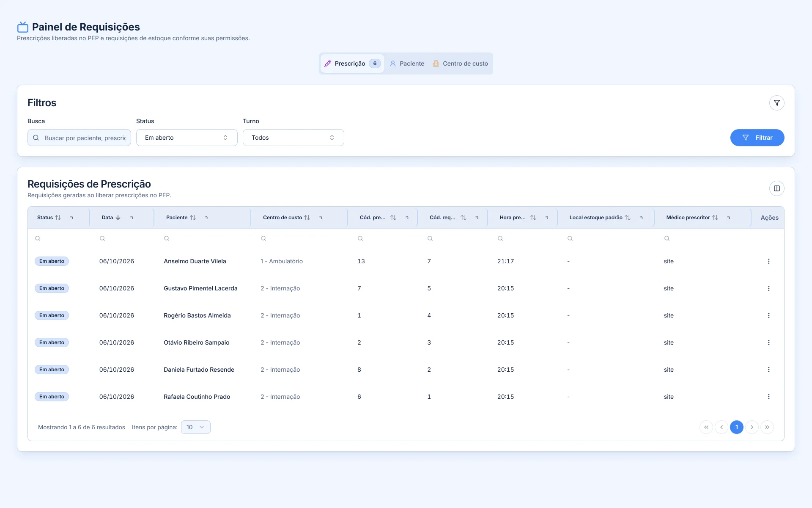
Task: Select page 1 in the pagination
Action: [736, 427]
